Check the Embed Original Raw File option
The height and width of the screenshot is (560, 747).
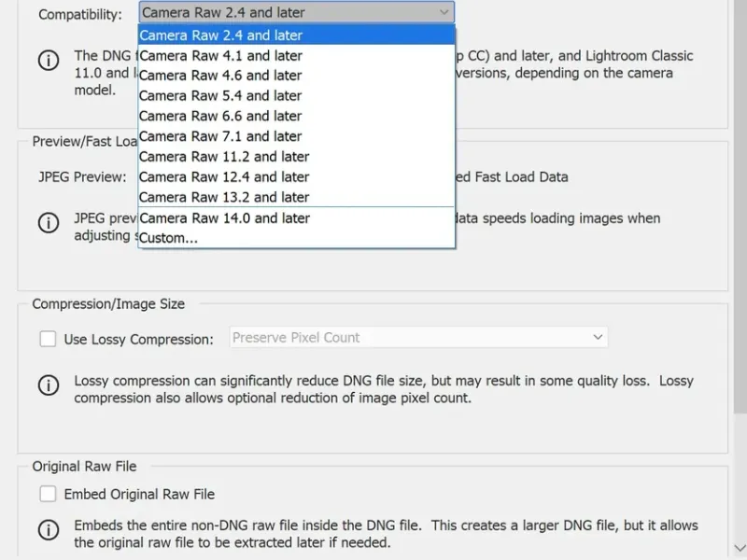48,494
